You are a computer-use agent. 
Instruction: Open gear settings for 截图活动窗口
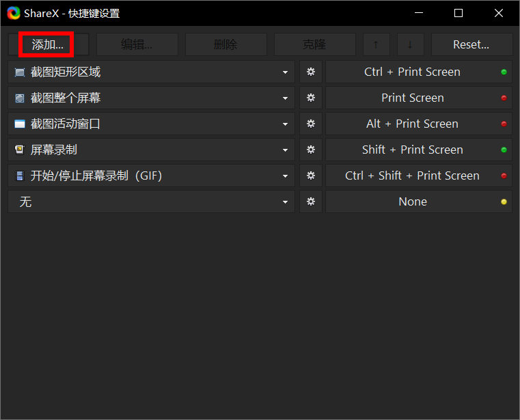coord(311,124)
